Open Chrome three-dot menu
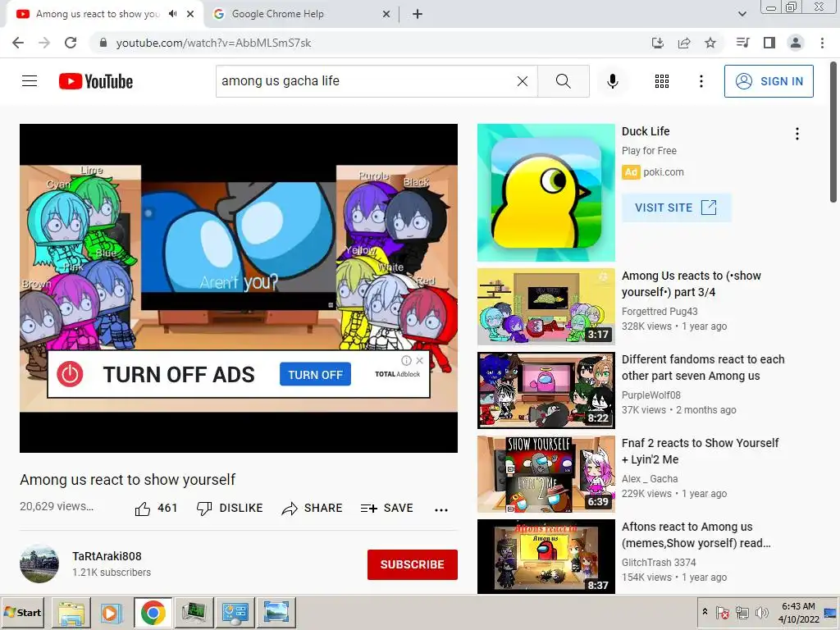Screen dimensions: 840x630 (x=822, y=43)
